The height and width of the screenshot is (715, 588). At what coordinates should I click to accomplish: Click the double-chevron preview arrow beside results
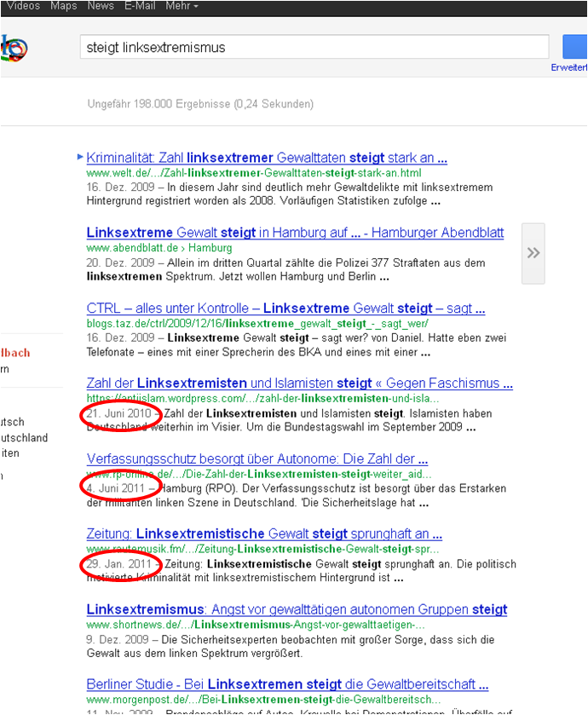(x=533, y=252)
